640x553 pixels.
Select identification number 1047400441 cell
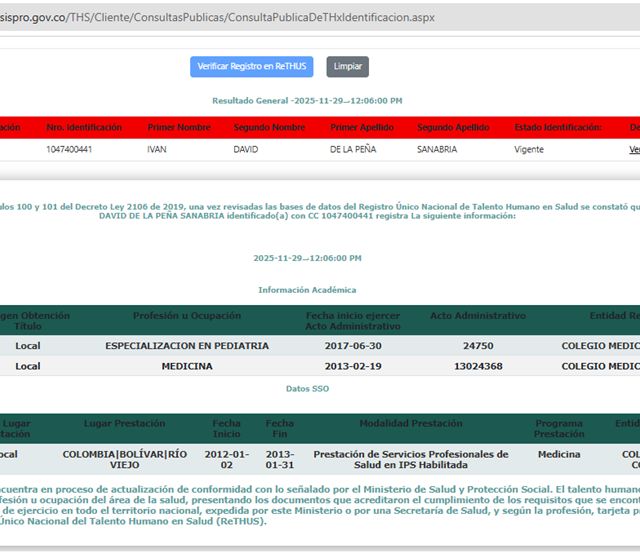pyautogui.click(x=69, y=149)
